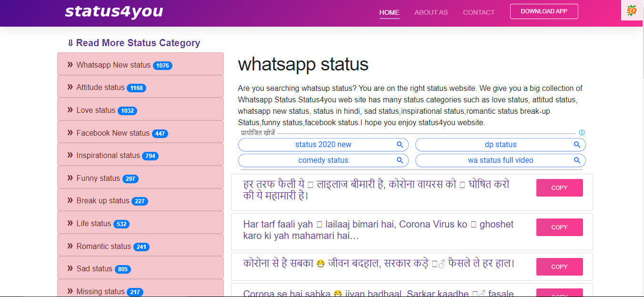Screen dimensions: 644x297
Task: Click the double-chevron icon beside Whatsapp New status
Action: 70,64
